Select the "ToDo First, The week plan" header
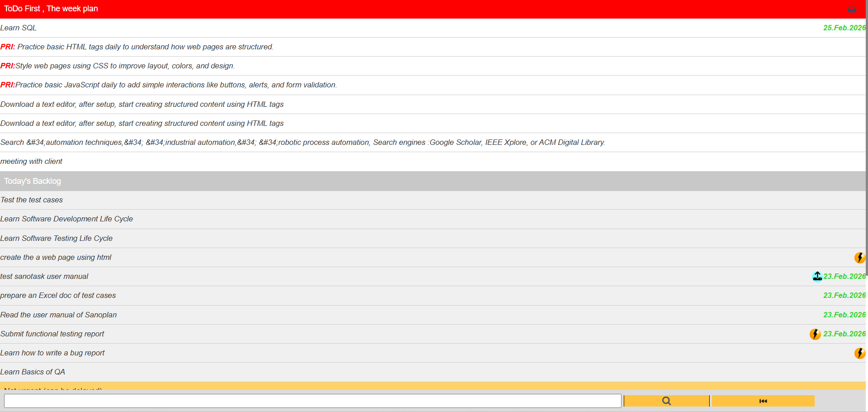Image resolution: width=868 pixels, height=412 pixels. (51, 9)
